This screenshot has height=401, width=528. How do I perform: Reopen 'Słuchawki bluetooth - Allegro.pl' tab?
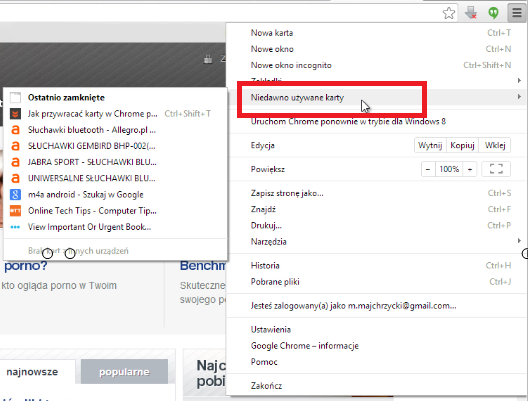[115, 130]
